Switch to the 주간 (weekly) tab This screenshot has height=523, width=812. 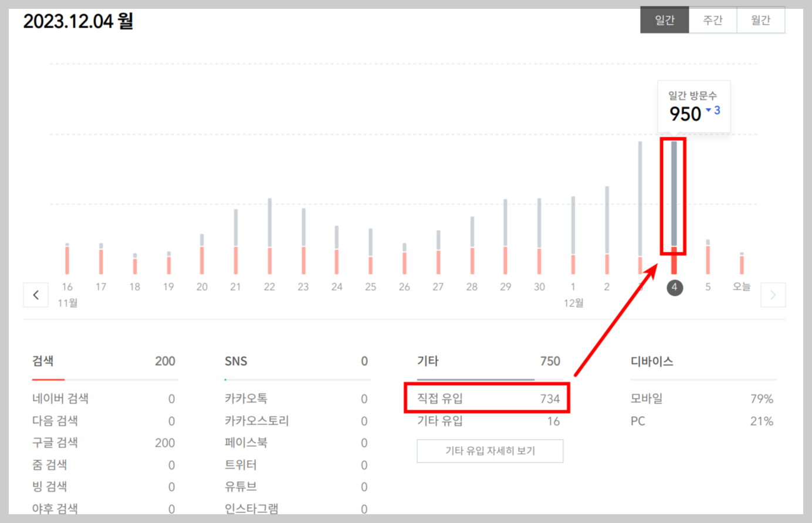point(712,19)
